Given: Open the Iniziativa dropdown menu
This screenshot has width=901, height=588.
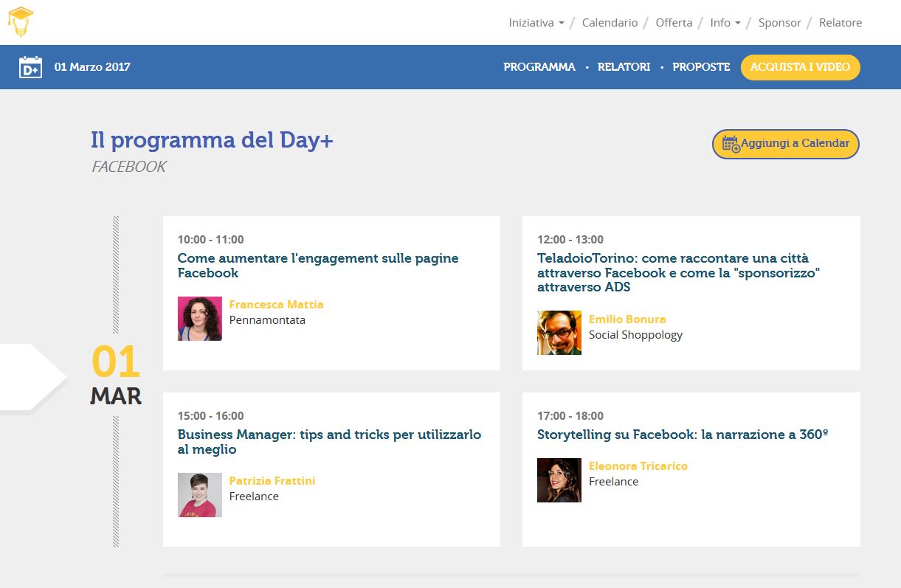Looking at the screenshot, I should click(536, 23).
